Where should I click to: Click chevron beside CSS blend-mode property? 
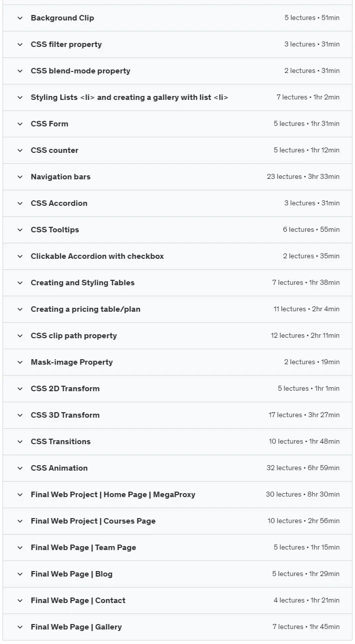20,71
